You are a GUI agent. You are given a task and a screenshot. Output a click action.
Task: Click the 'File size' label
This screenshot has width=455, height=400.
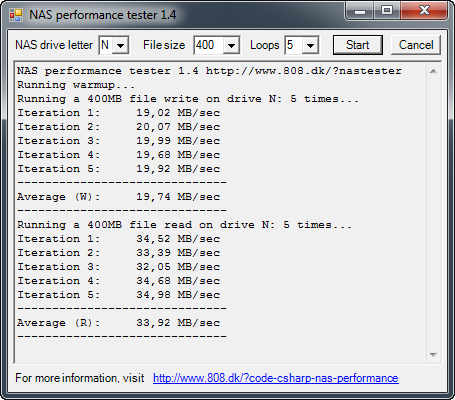click(164, 45)
